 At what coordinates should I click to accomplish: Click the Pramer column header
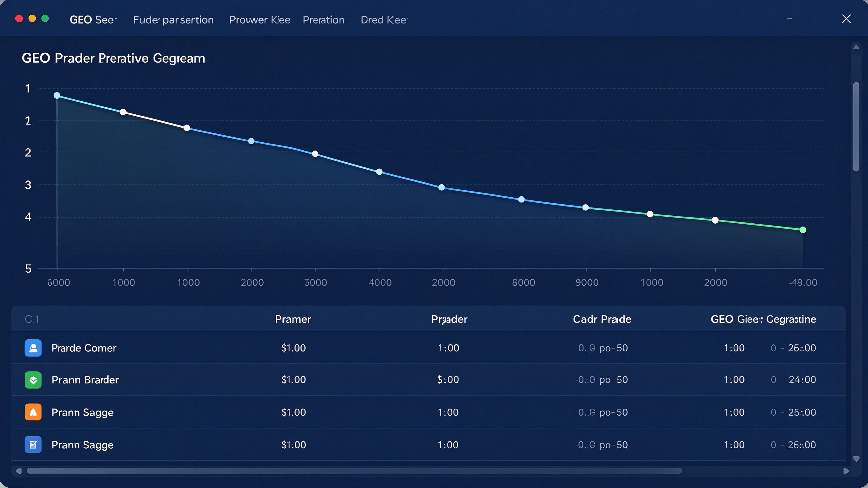293,319
